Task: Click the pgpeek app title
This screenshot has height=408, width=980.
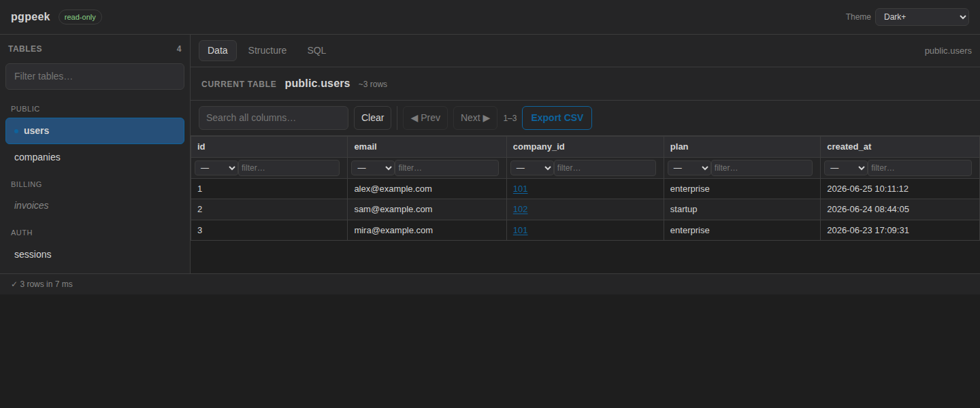Action: [x=31, y=17]
